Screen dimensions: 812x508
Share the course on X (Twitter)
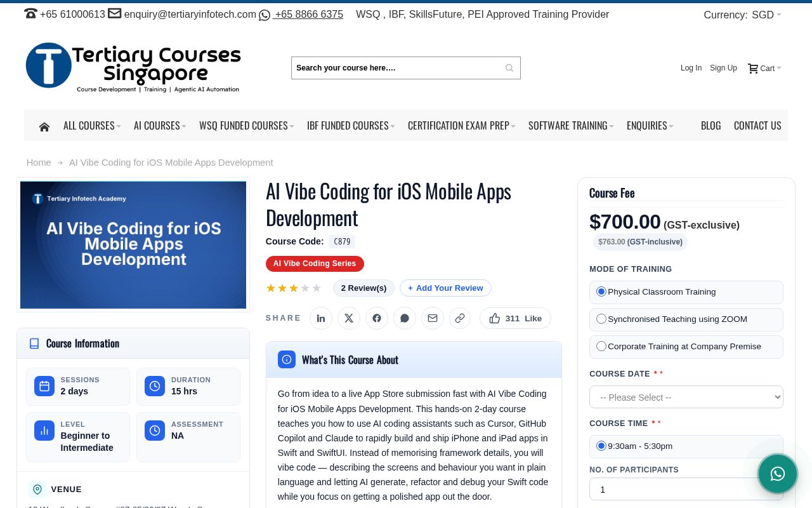click(x=349, y=318)
